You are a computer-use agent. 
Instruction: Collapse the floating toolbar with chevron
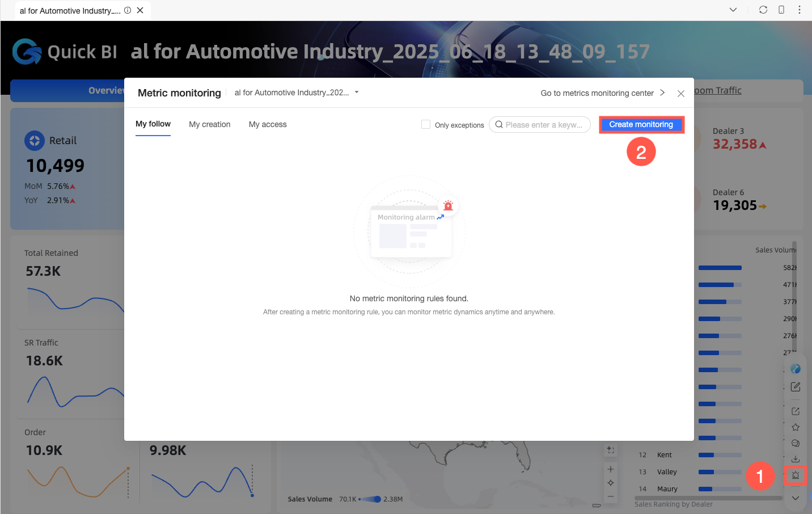coord(796,498)
